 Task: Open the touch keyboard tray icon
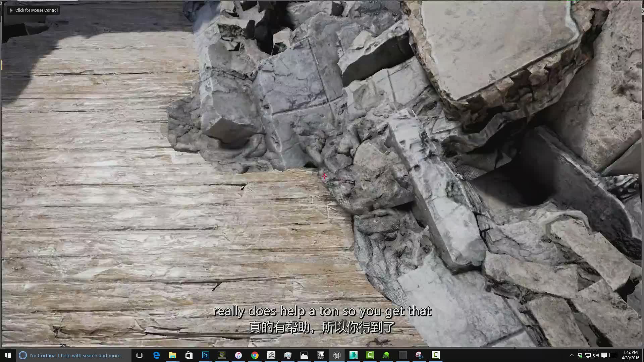(613, 355)
